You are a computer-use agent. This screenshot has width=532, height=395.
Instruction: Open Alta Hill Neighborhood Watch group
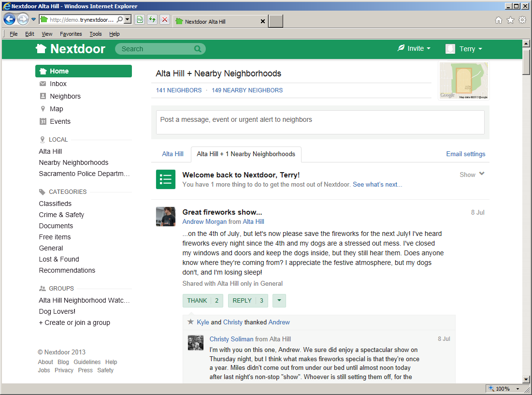[84, 300]
